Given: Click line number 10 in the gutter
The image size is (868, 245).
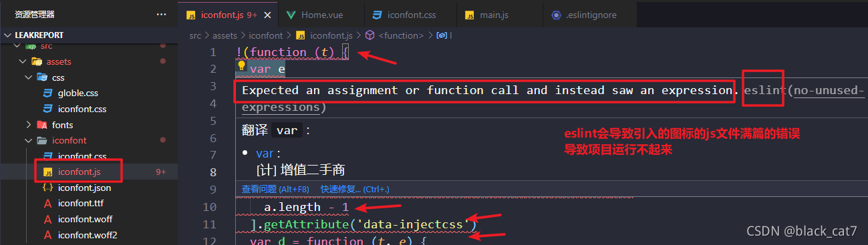Looking at the screenshot, I should [209, 208].
